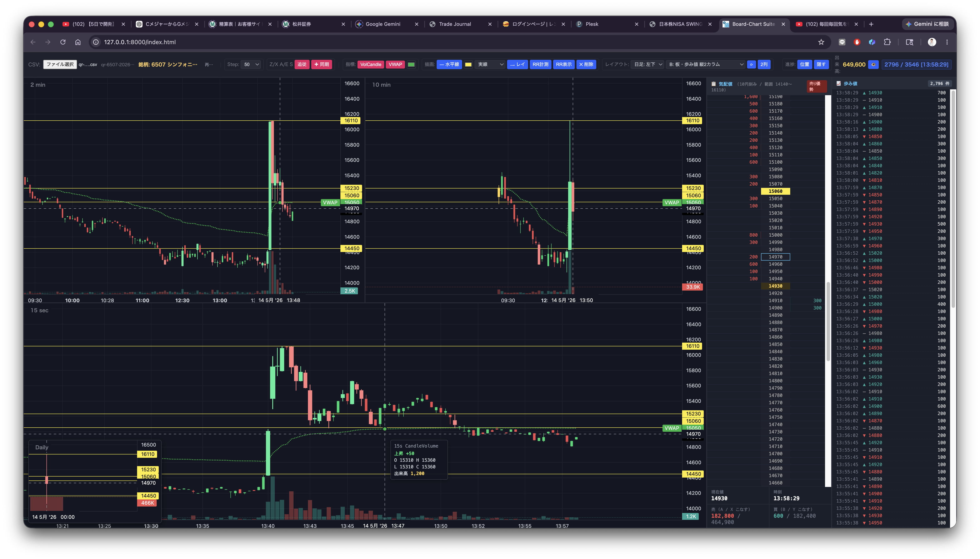The width and height of the screenshot is (980, 559).
Task: Click the RR計測 button
Action: 540,64
